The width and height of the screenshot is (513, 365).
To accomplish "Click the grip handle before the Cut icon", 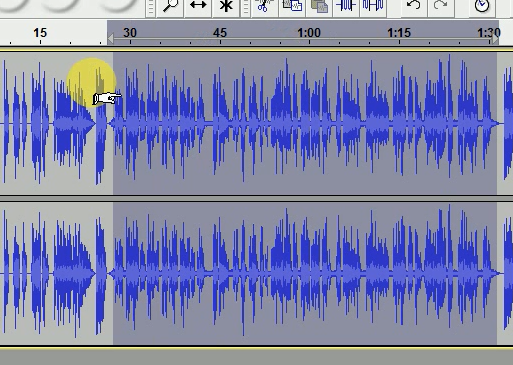I will point(246,7).
